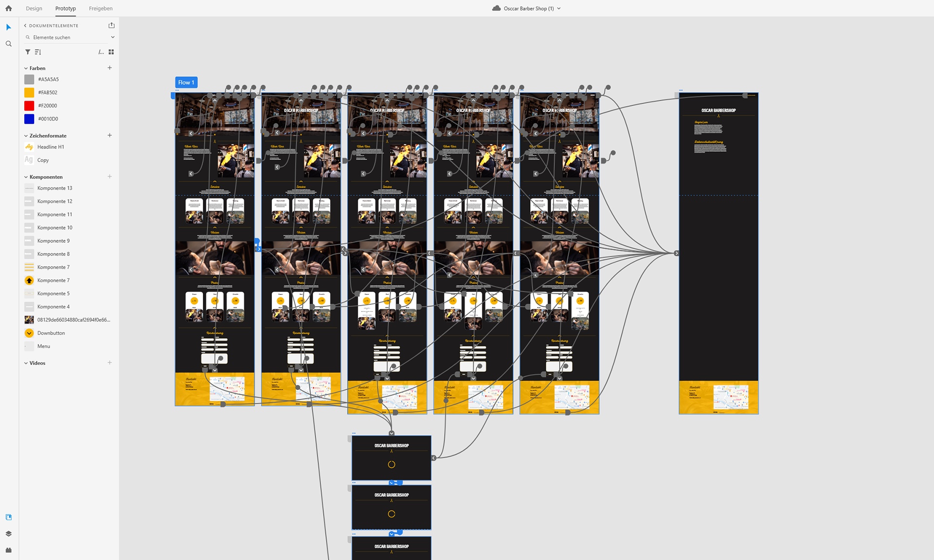Image resolution: width=934 pixels, height=560 pixels.
Task: Open the Layers panel icon at bottom left
Action: pos(8,534)
